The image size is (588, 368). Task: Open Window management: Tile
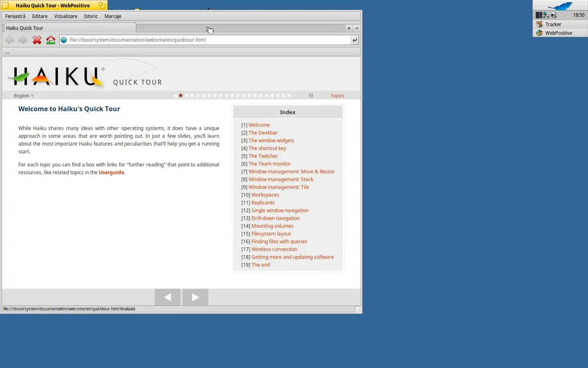pyautogui.click(x=278, y=187)
